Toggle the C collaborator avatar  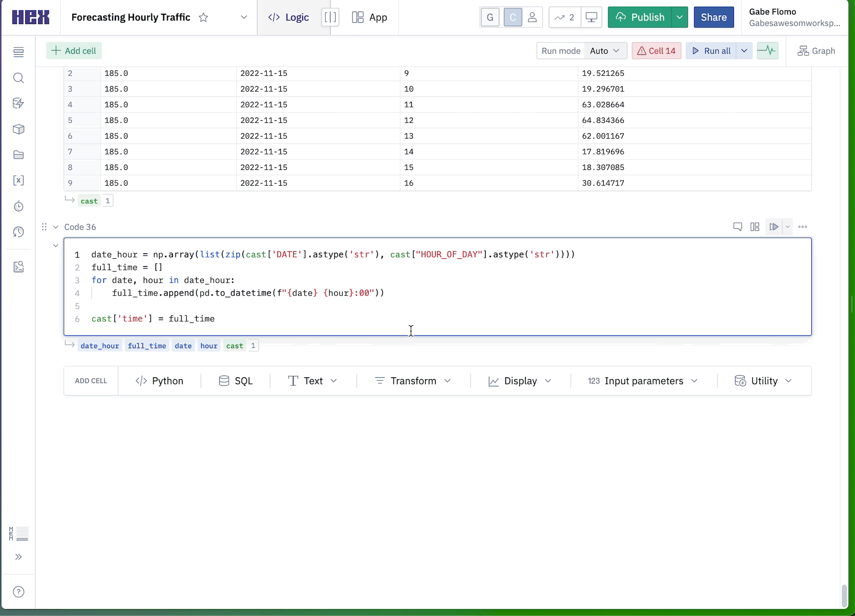513,18
